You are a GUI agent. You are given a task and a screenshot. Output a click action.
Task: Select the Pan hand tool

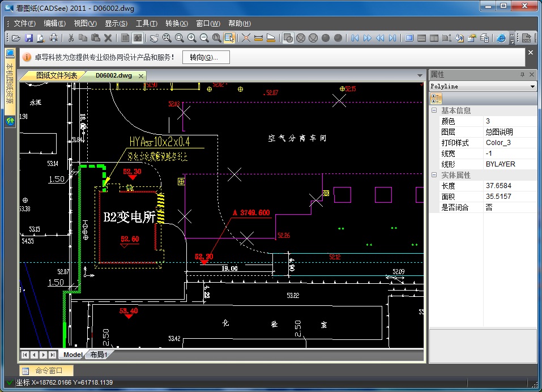tap(154, 38)
